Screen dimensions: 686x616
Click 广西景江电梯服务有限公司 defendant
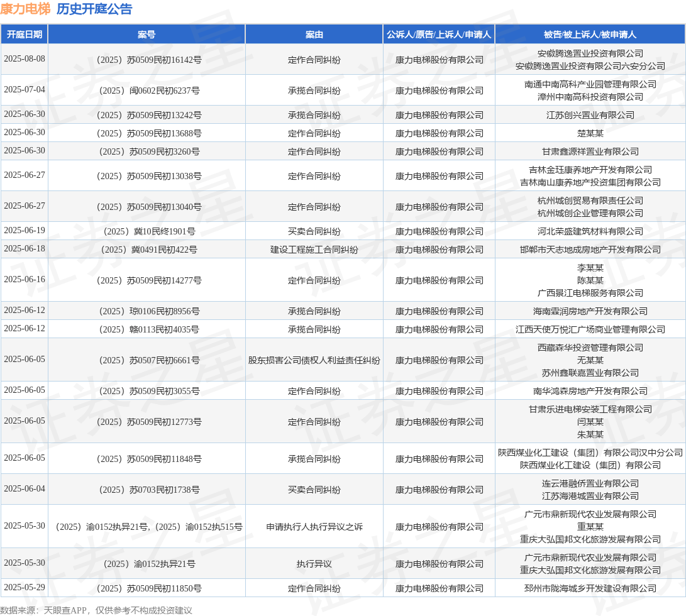tap(590, 293)
